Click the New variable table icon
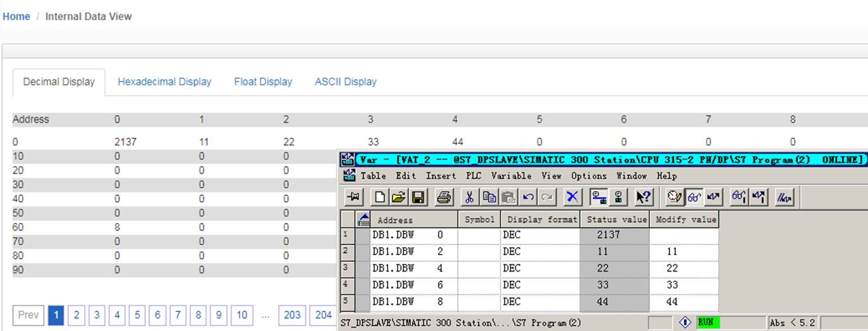This screenshot has height=331, width=868. point(380,198)
